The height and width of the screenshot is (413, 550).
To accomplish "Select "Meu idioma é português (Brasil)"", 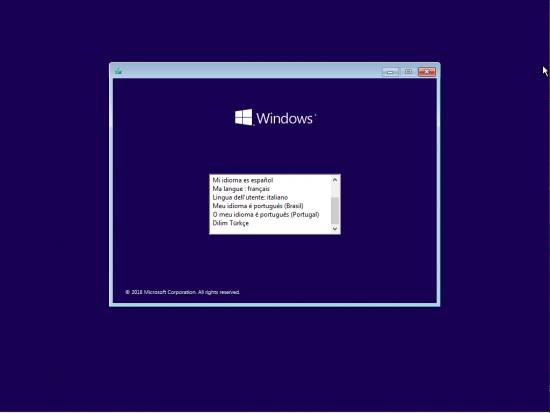I will (x=258, y=206).
